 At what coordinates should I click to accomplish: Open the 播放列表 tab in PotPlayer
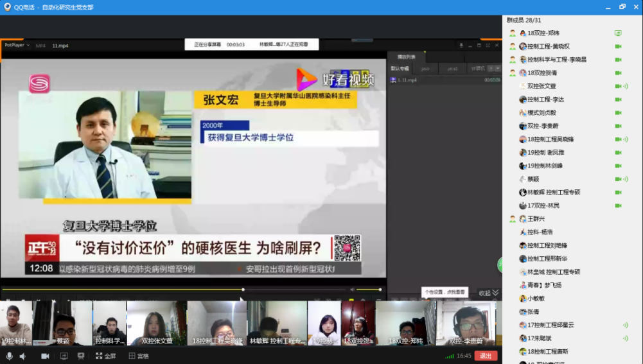point(406,57)
